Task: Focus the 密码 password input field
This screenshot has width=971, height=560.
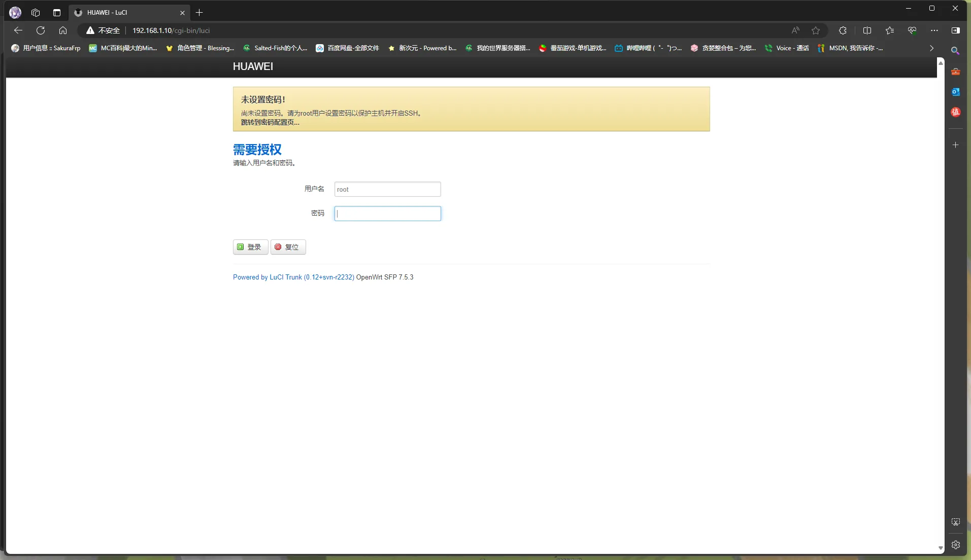Action: pos(388,214)
